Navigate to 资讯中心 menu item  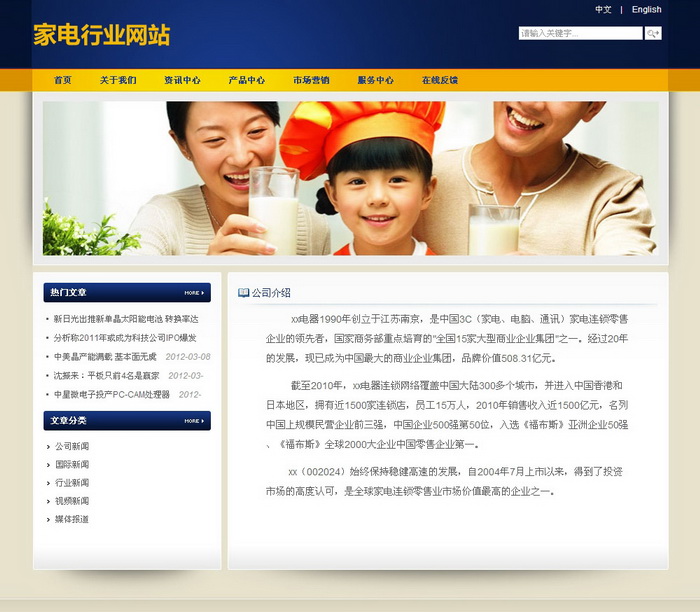pyautogui.click(x=182, y=80)
